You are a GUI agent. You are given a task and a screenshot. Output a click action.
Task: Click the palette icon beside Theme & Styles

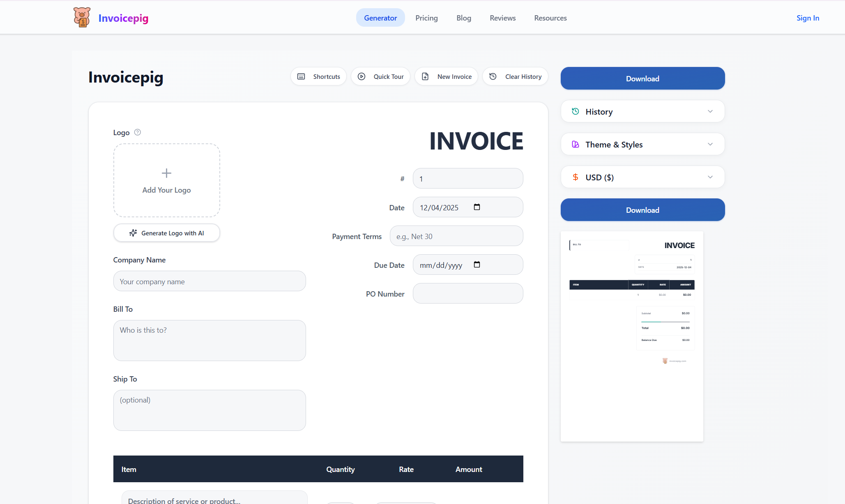pyautogui.click(x=575, y=144)
